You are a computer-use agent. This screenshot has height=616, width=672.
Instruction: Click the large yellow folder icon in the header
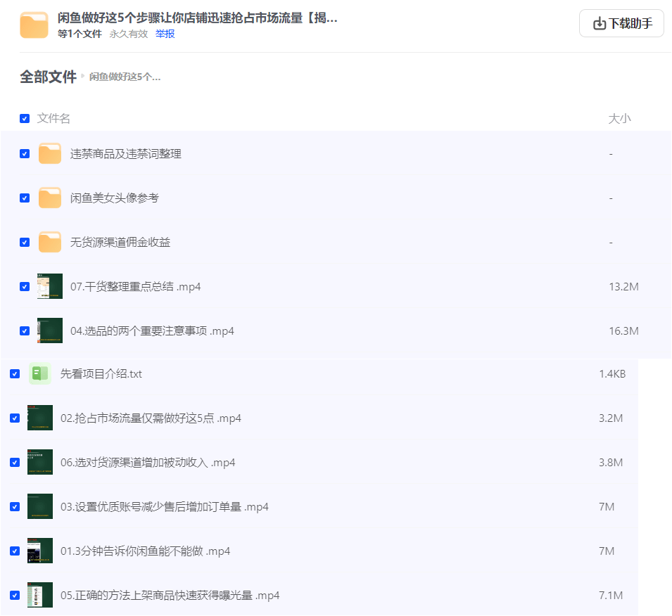[33, 23]
